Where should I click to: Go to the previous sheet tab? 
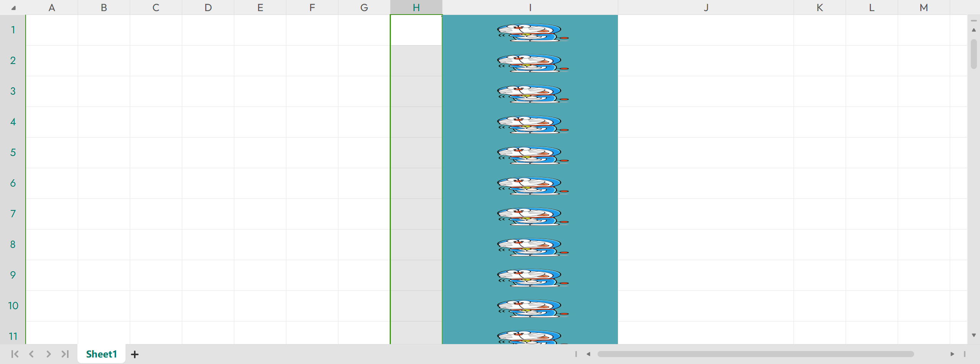tap(32, 354)
